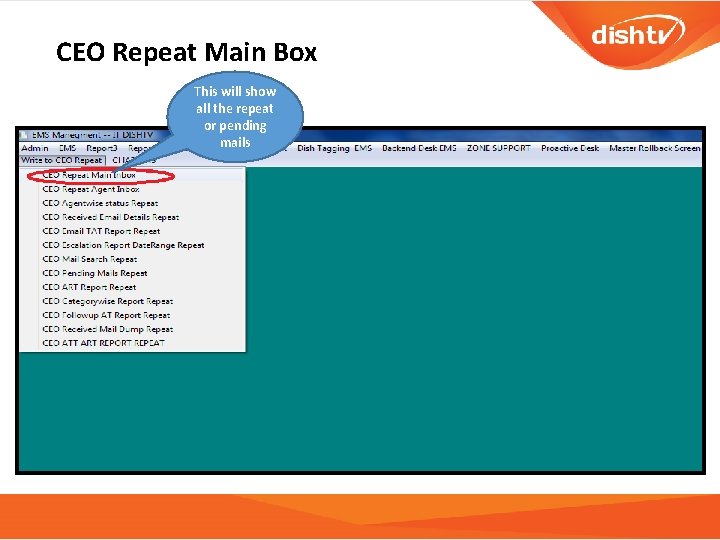Open the Dish Tagging EMS menu
The image size is (720, 540).
tap(334, 148)
